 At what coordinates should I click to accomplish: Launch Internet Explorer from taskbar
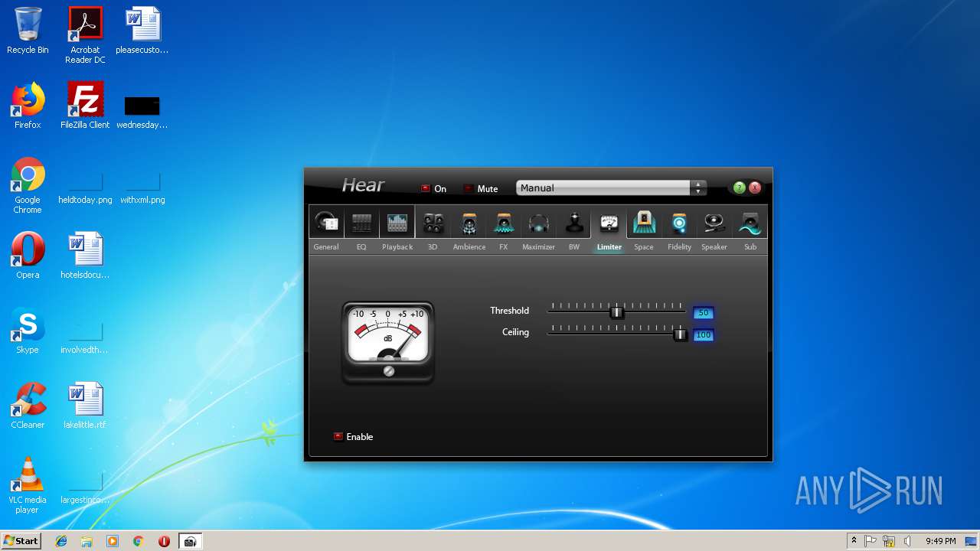(x=61, y=541)
